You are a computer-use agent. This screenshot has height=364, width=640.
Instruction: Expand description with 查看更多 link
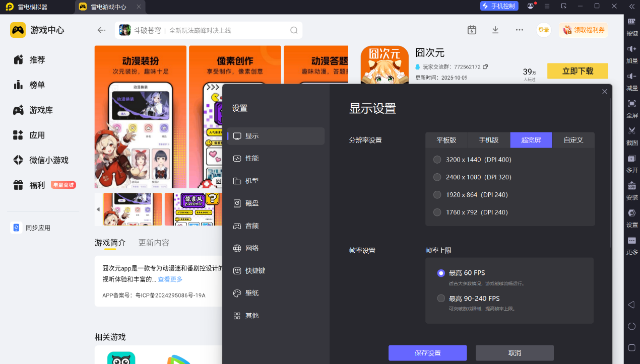(x=170, y=279)
